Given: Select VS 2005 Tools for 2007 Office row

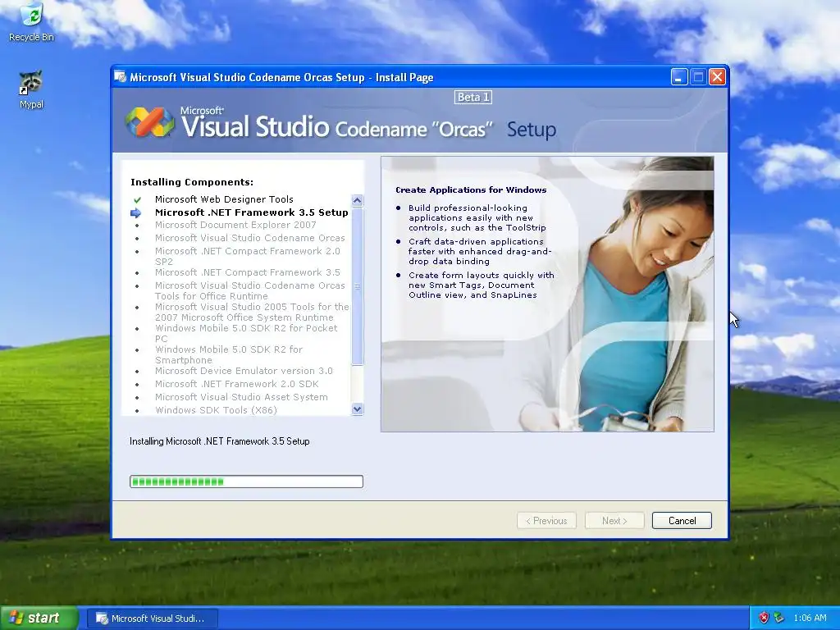Looking at the screenshot, I should click(252, 312).
